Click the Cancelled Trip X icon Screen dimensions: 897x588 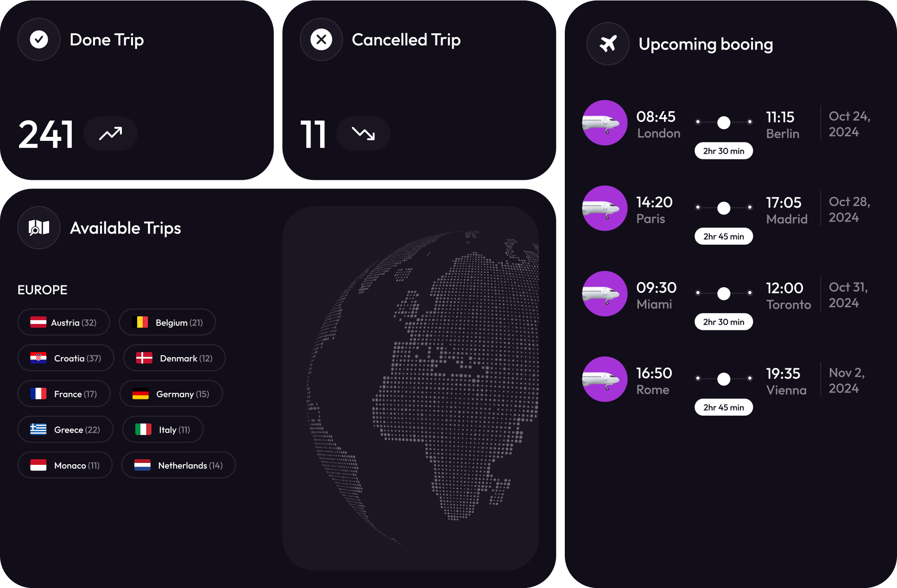pos(321,39)
